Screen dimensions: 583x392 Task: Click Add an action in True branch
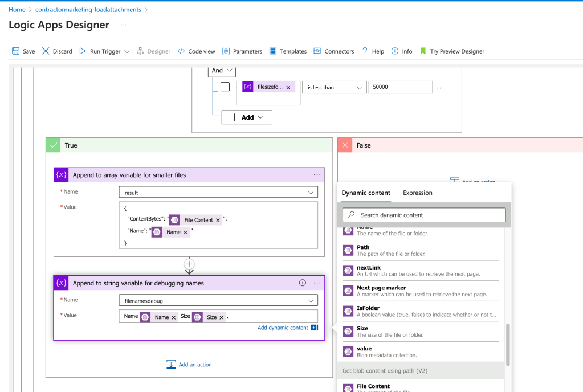[189, 365]
